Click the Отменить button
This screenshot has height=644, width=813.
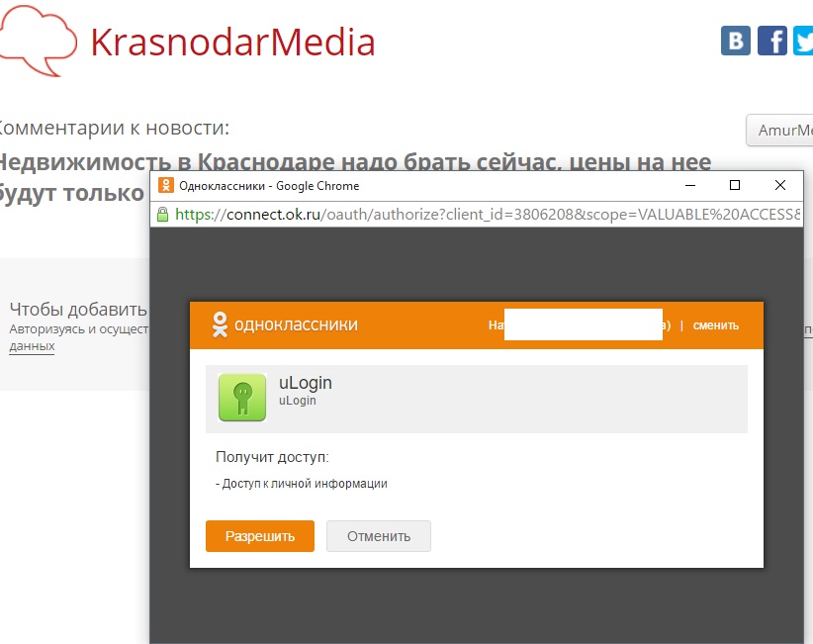379,535
